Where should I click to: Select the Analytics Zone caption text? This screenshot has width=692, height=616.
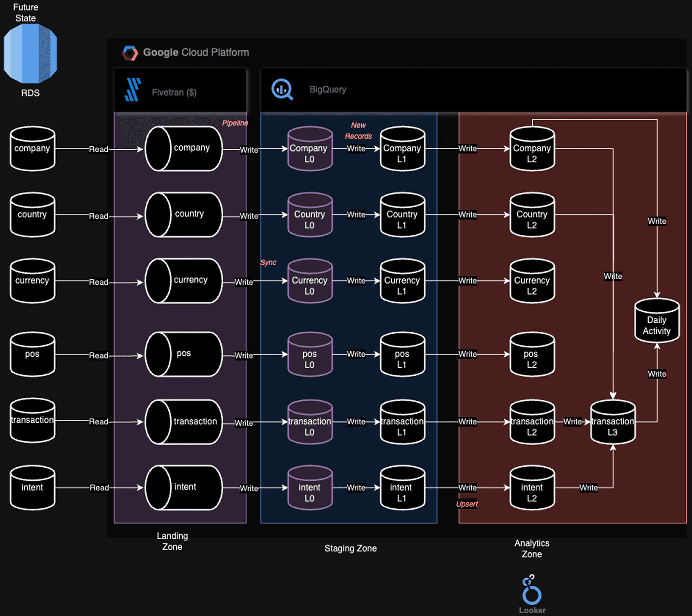pos(531,549)
